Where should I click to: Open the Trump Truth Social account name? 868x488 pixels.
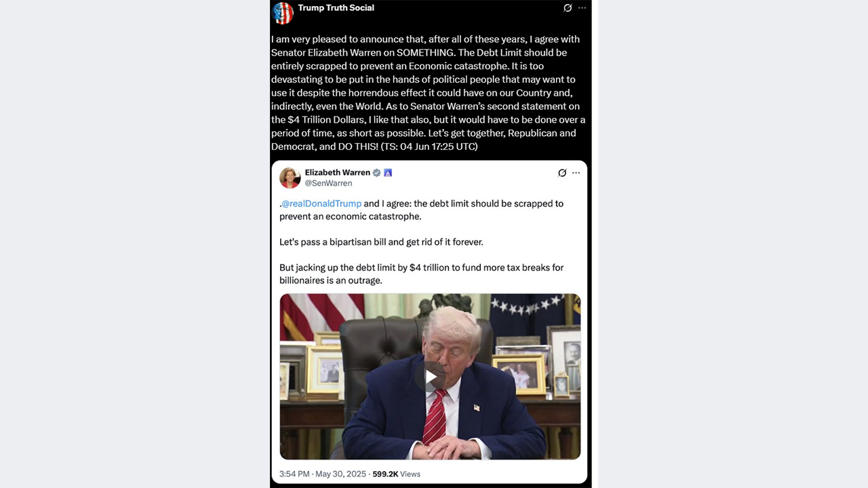[x=336, y=8]
